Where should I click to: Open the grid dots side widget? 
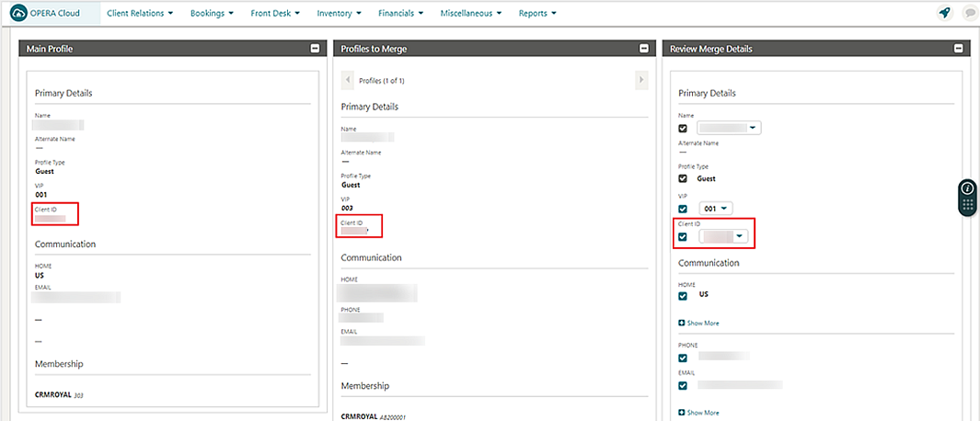point(967,205)
